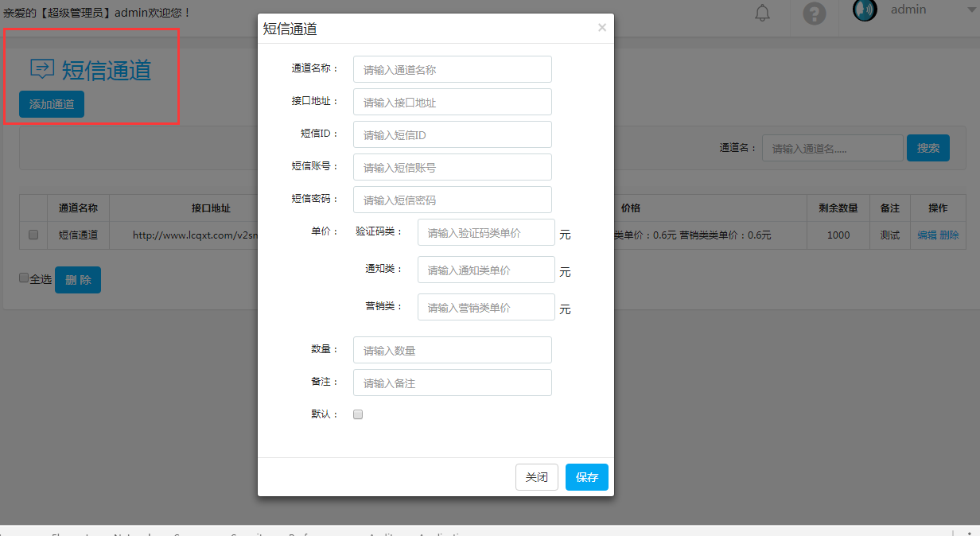The width and height of the screenshot is (980, 536).
Task: Close the 短信通道 dialog with X
Action: point(602,28)
